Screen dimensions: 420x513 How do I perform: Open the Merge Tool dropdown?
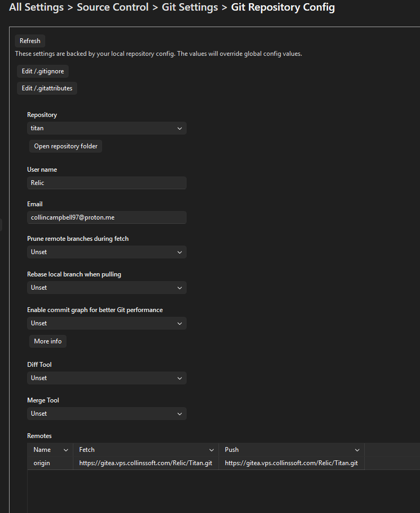tap(106, 413)
